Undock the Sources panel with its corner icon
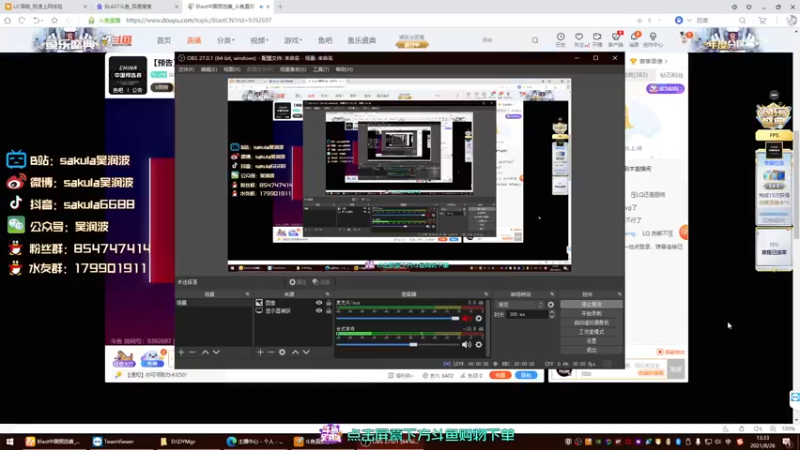 [x=328, y=294]
